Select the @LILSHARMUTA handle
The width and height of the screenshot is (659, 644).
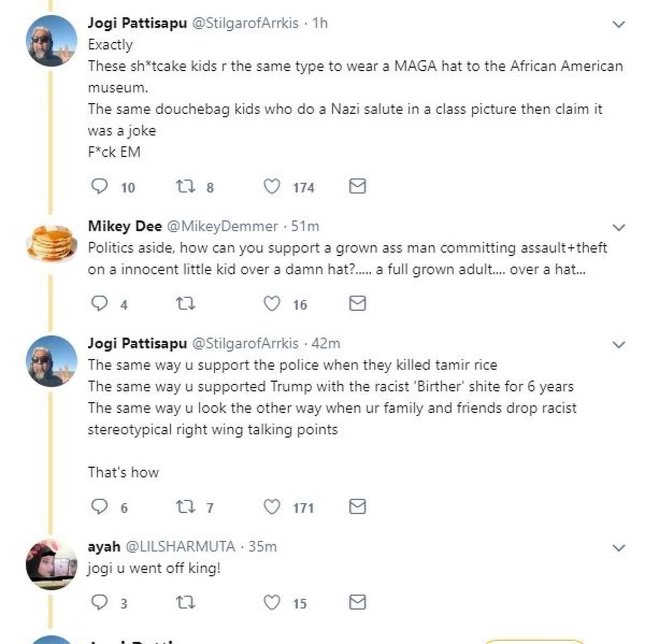tap(182, 546)
